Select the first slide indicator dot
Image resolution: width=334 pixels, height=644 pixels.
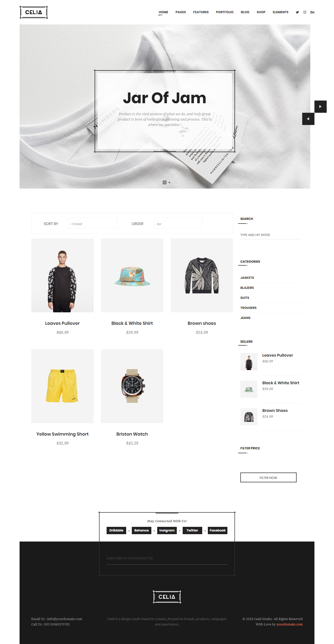coord(164,182)
